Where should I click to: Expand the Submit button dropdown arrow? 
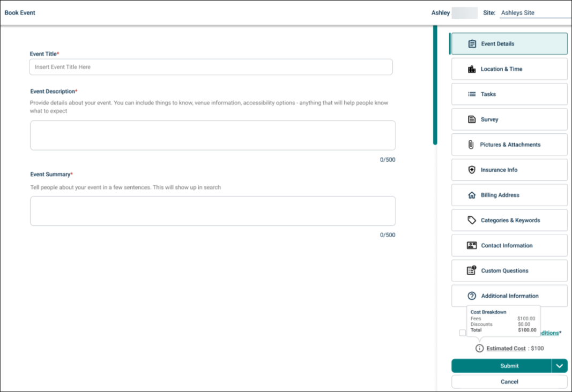(559, 366)
